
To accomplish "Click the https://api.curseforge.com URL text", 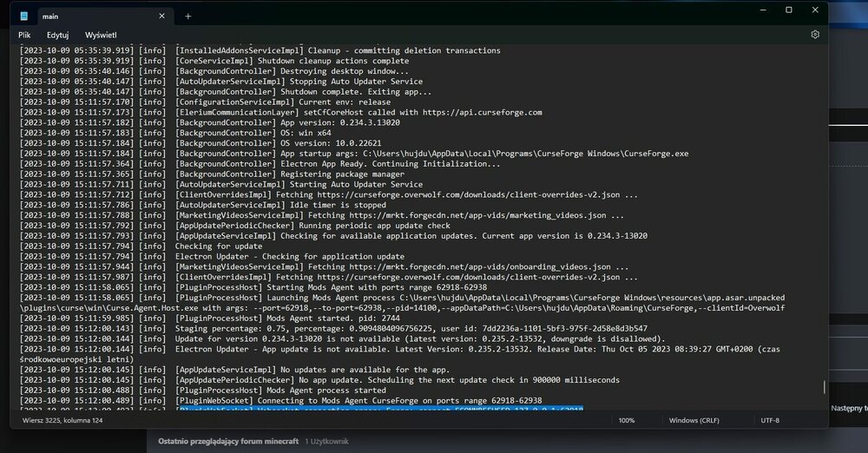I will pyautogui.click(x=482, y=113).
